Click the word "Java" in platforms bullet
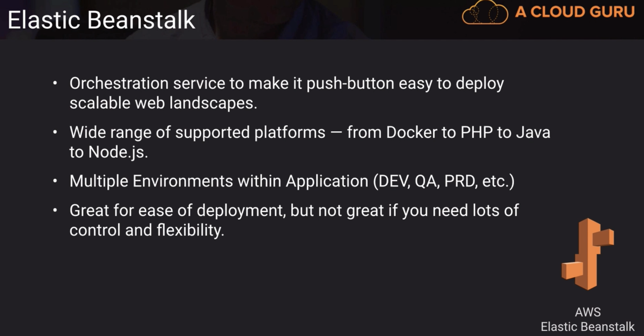644x336 pixels. [x=533, y=132]
